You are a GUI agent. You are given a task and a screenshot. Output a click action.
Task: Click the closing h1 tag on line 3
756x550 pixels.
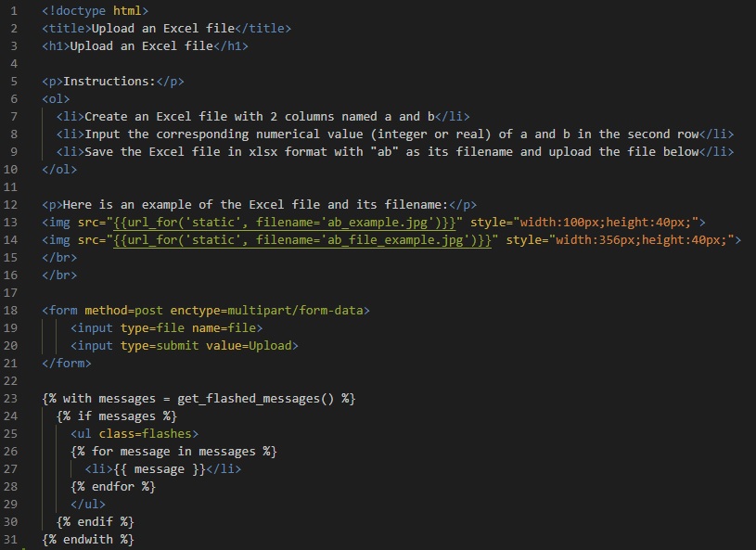coord(230,46)
